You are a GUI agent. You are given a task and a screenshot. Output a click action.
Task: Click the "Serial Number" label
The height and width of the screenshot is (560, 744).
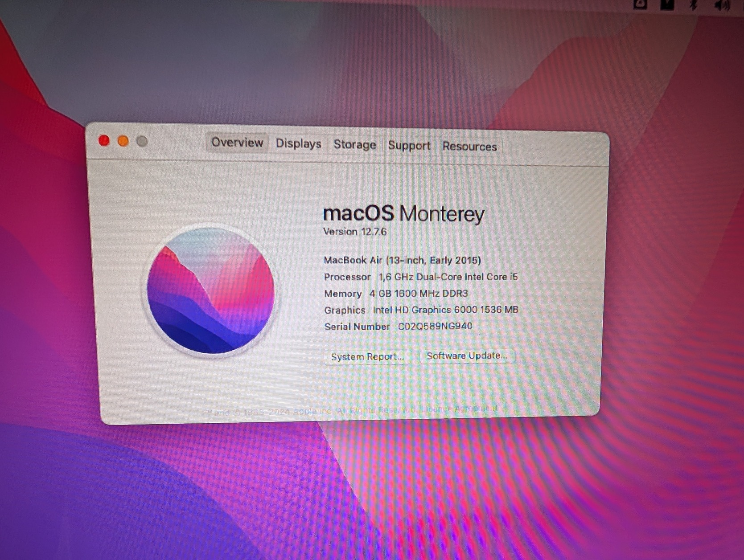point(357,327)
